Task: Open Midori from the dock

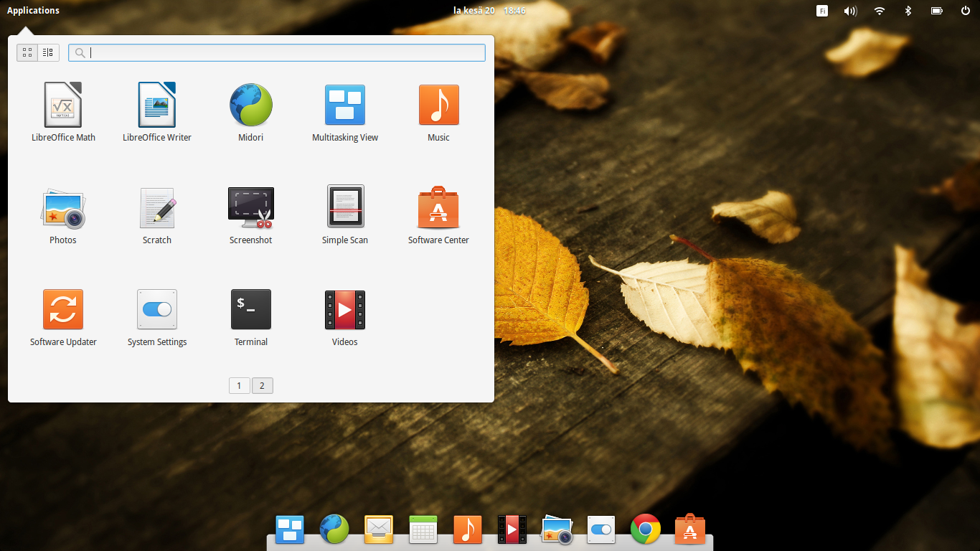Action: pos(334,529)
